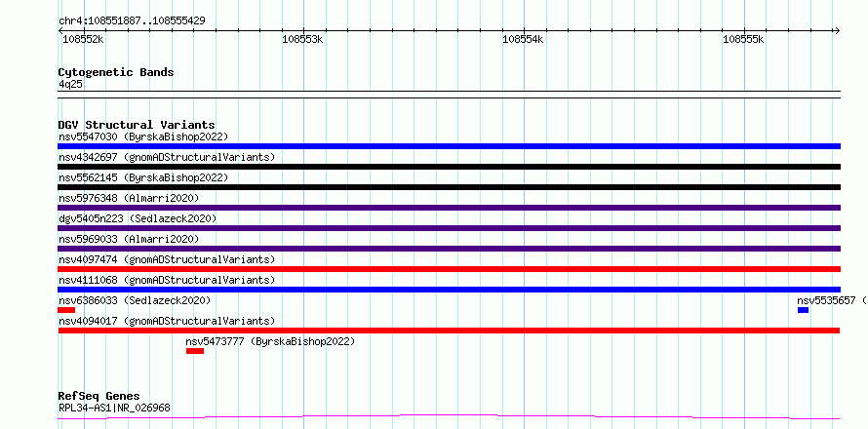
Task: Select the nsv5976348 purple variant bar
Action: coord(449,208)
